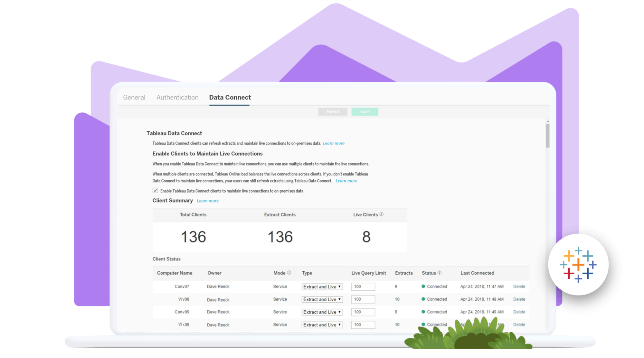
Task: Delete the Conv09 client entry
Action: click(519, 312)
